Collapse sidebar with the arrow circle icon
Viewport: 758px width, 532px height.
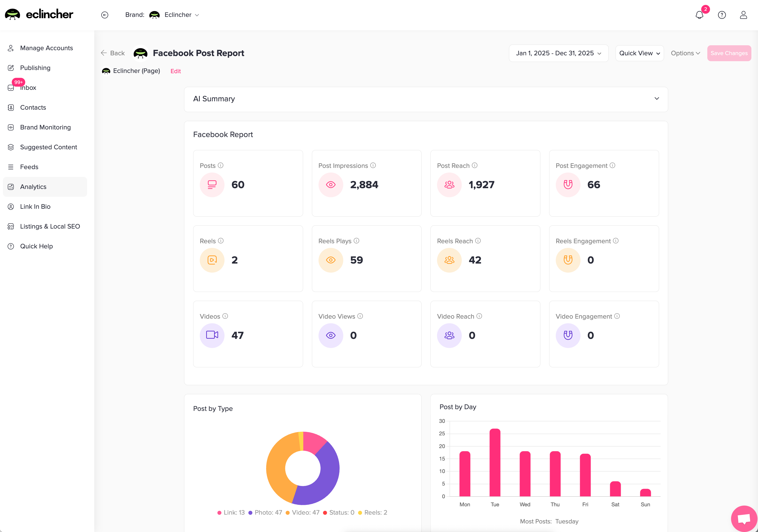(x=105, y=15)
